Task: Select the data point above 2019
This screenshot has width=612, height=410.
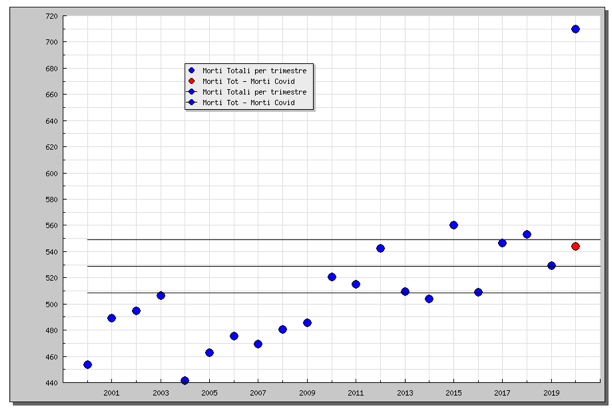Action: [551, 266]
